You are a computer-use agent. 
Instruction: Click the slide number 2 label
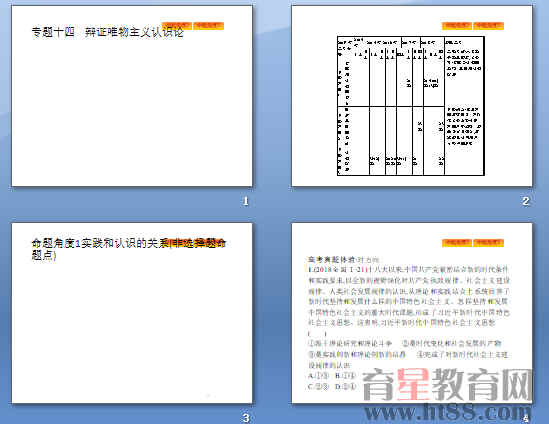526,201
